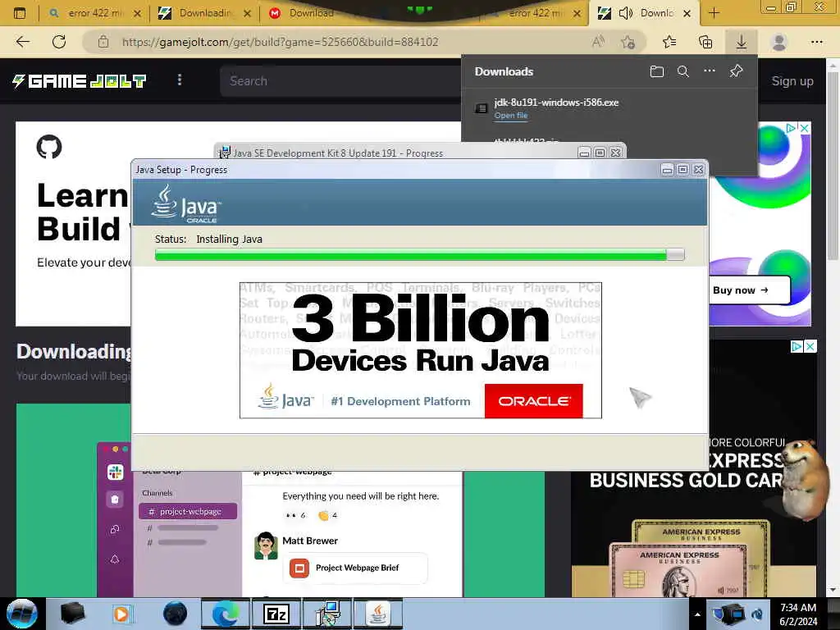This screenshot has width=840, height=630.
Task: Close the active Downloading tab
Action: tap(687, 13)
